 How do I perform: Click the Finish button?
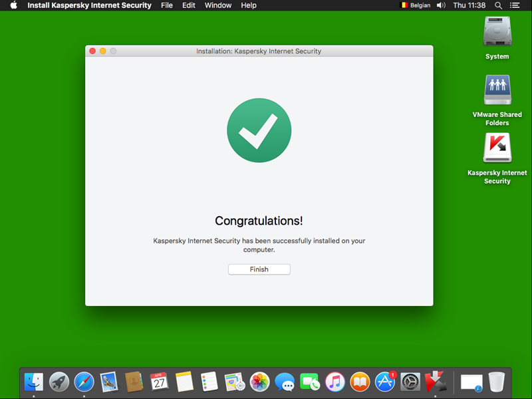(259, 269)
